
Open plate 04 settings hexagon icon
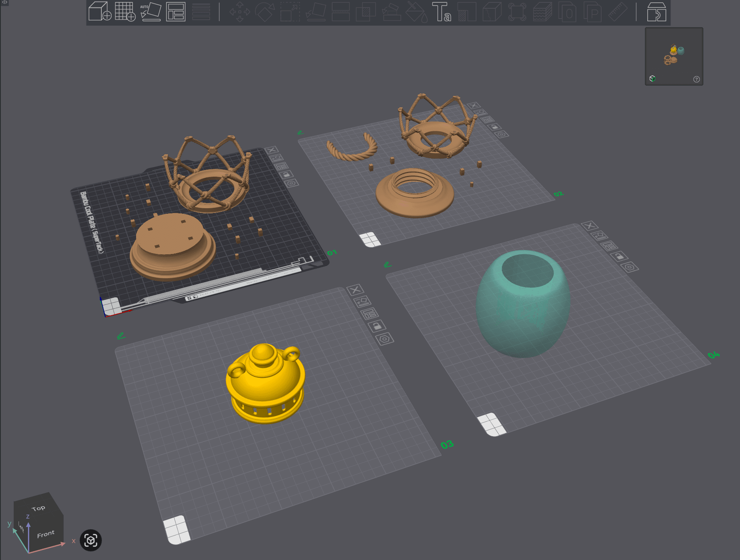[x=630, y=267]
